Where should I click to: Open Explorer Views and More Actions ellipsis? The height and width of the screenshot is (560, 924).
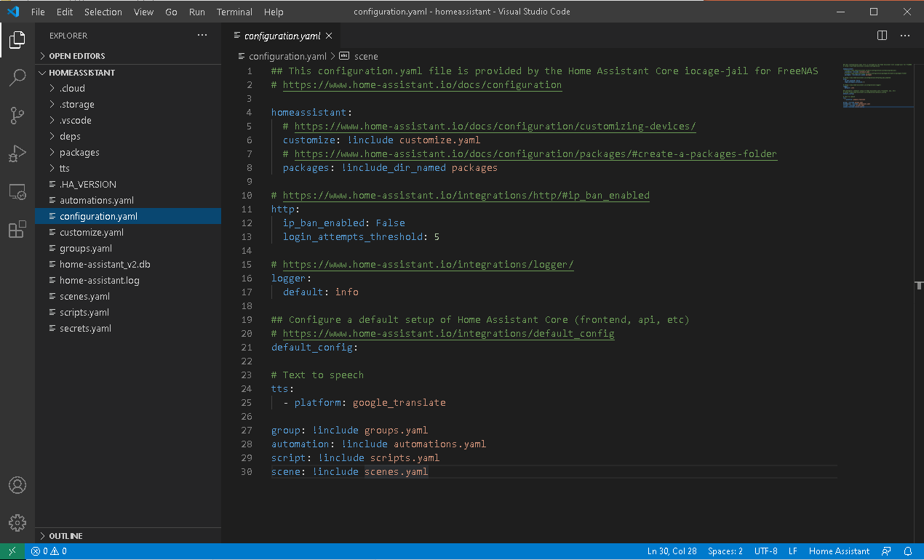(202, 35)
